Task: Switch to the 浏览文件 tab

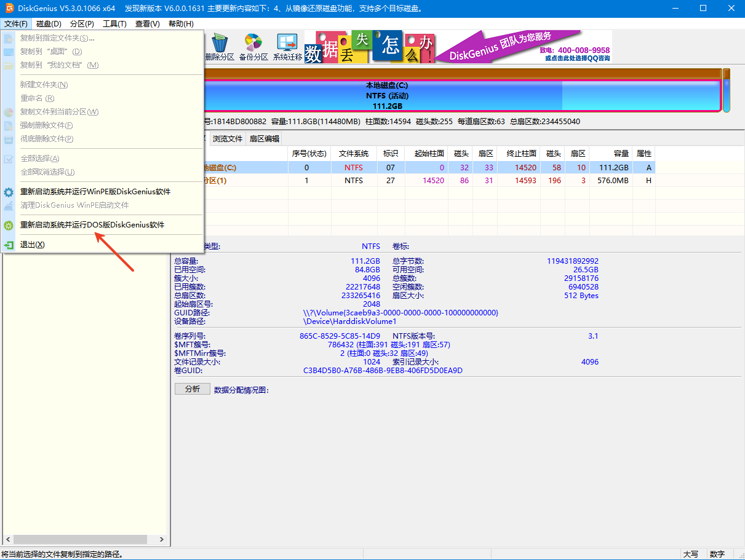Action: point(228,139)
